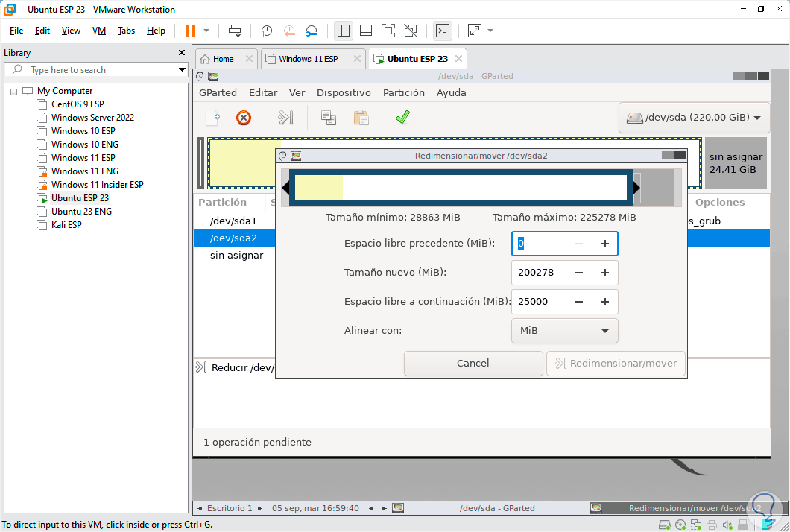790x532 pixels.
Task: Click the Unity mode icon
Action: [x=411, y=31]
